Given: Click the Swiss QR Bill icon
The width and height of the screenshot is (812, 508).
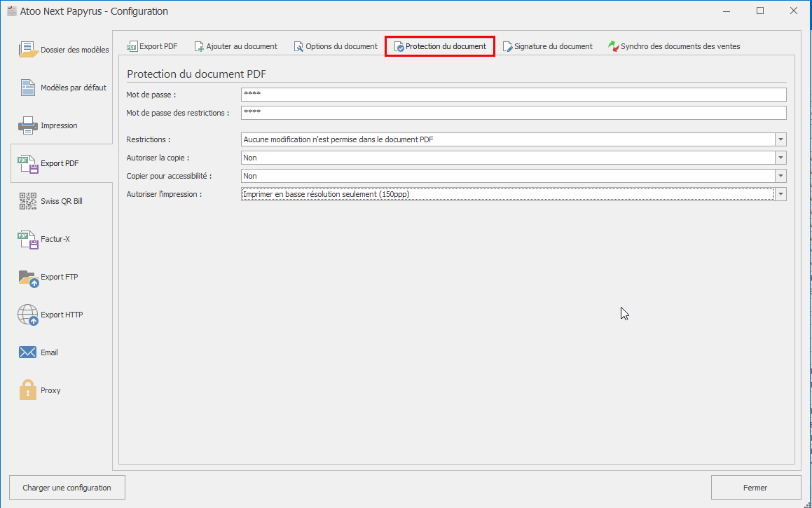Looking at the screenshot, I should click(x=28, y=201).
